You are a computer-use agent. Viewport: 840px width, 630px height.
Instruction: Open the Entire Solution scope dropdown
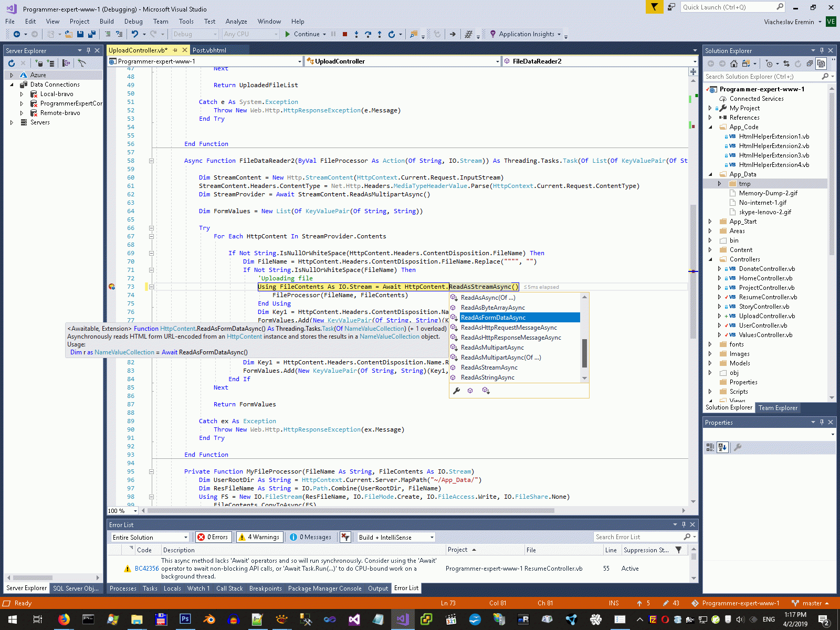point(150,537)
